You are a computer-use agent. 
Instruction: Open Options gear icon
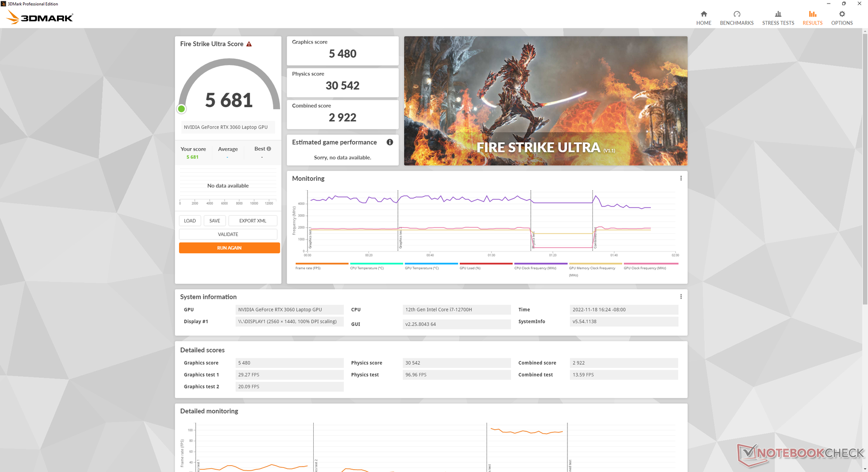842,14
